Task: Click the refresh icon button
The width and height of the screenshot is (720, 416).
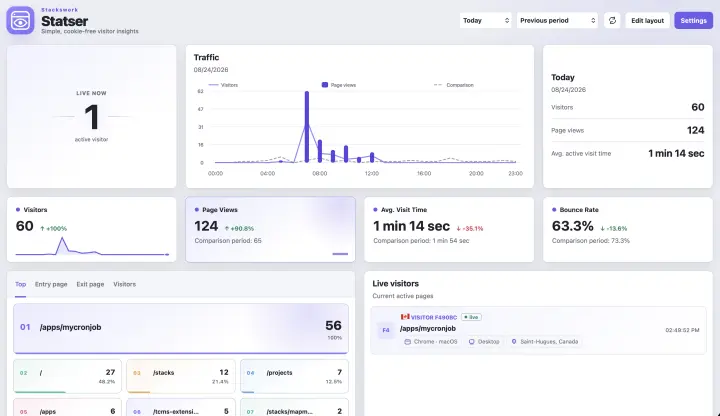Action: [x=612, y=20]
